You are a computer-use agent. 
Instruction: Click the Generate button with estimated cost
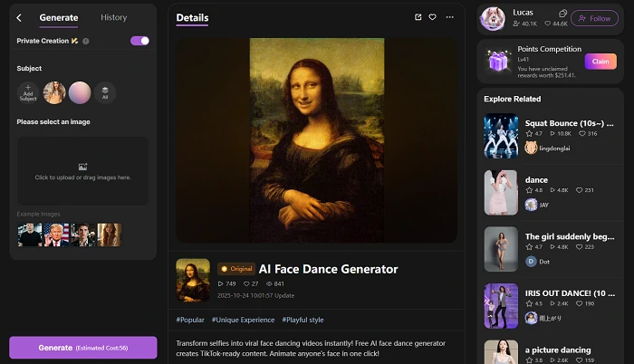[83, 348]
